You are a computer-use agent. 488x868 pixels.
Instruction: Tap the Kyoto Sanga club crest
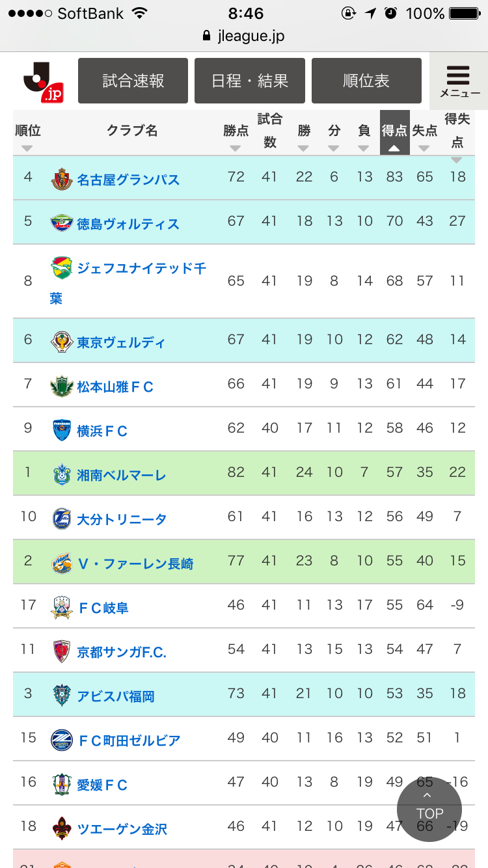tap(62, 651)
